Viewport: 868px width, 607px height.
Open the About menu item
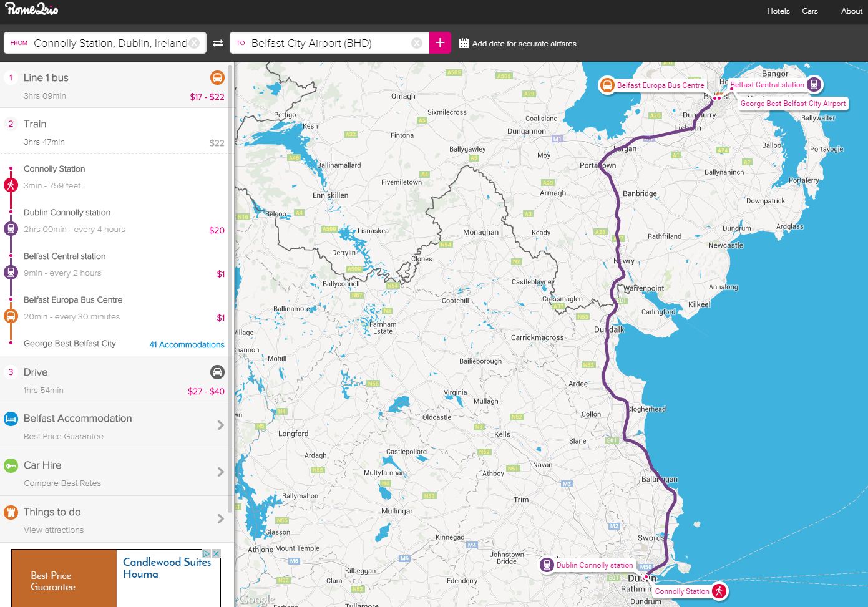coord(851,11)
